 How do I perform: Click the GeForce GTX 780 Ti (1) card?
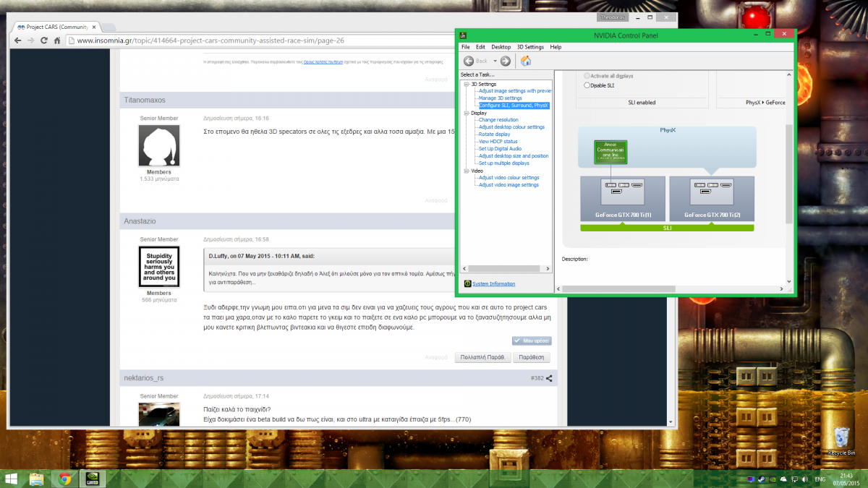tap(623, 198)
